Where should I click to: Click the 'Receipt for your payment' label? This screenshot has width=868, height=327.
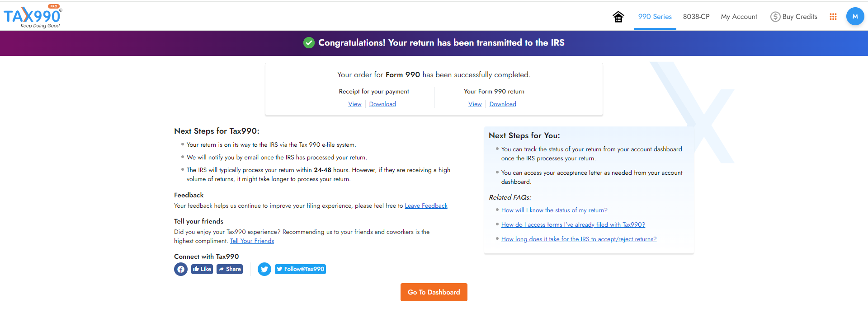click(x=374, y=91)
